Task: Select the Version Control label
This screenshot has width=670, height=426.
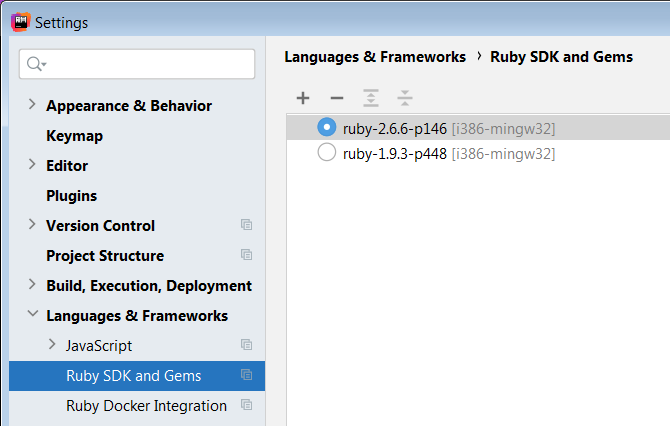Action: click(100, 226)
